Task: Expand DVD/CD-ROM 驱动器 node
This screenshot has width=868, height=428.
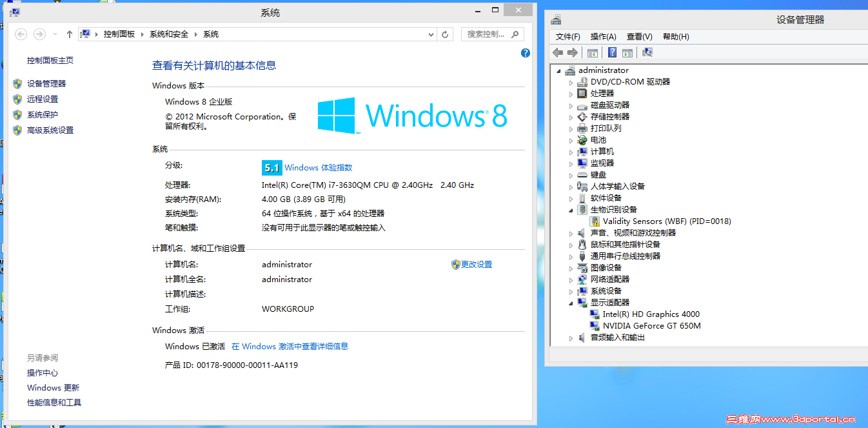Action: click(571, 83)
